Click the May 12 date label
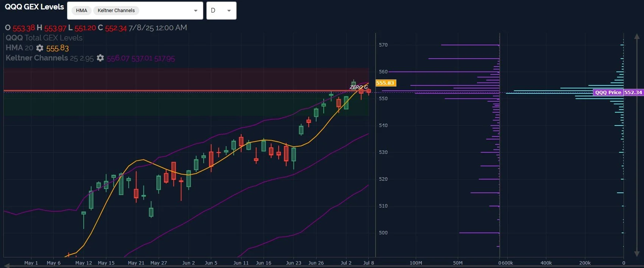This screenshot has width=644, height=268. pyautogui.click(x=84, y=263)
